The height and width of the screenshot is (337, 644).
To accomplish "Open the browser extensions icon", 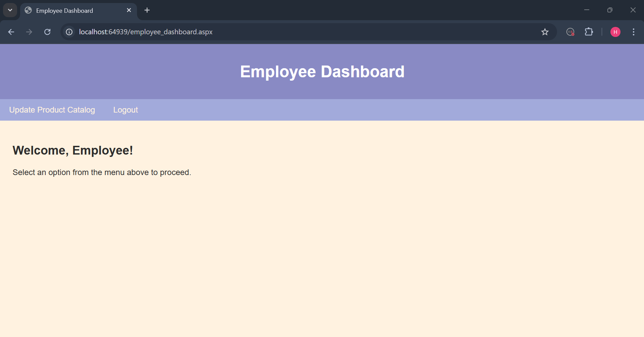I will click(x=589, y=32).
